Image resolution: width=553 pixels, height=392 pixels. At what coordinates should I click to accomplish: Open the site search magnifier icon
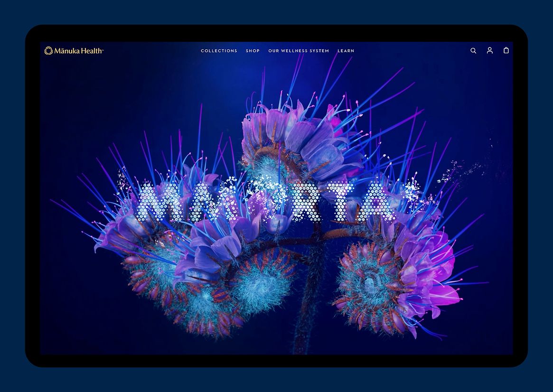point(473,51)
